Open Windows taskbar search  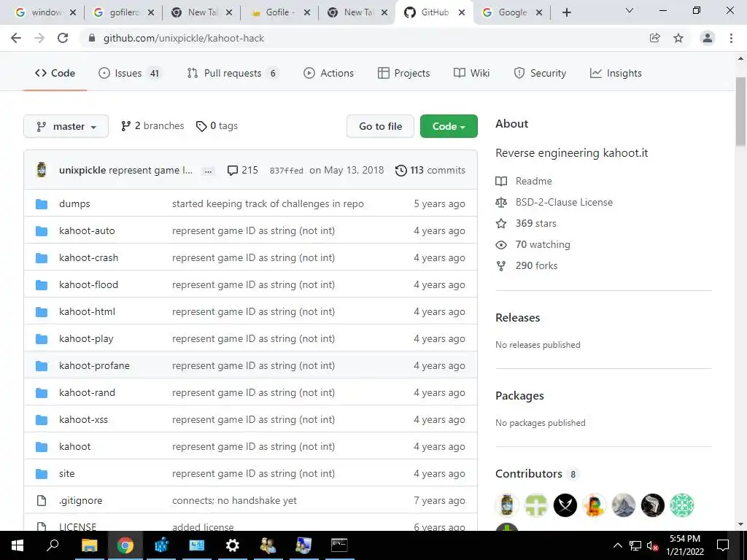point(53,545)
